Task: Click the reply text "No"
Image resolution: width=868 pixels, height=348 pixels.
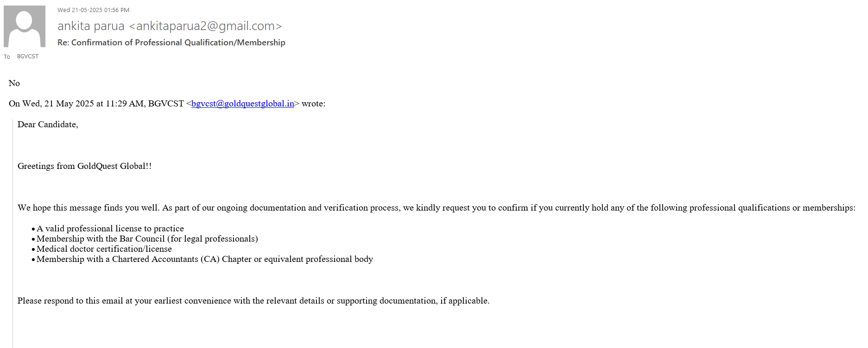Action: pos(14,83)
